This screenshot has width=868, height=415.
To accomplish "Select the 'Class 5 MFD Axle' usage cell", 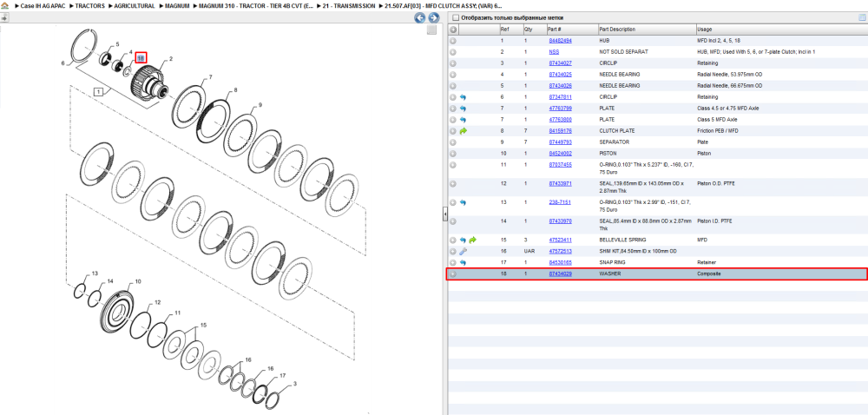I will pos(716,120).
